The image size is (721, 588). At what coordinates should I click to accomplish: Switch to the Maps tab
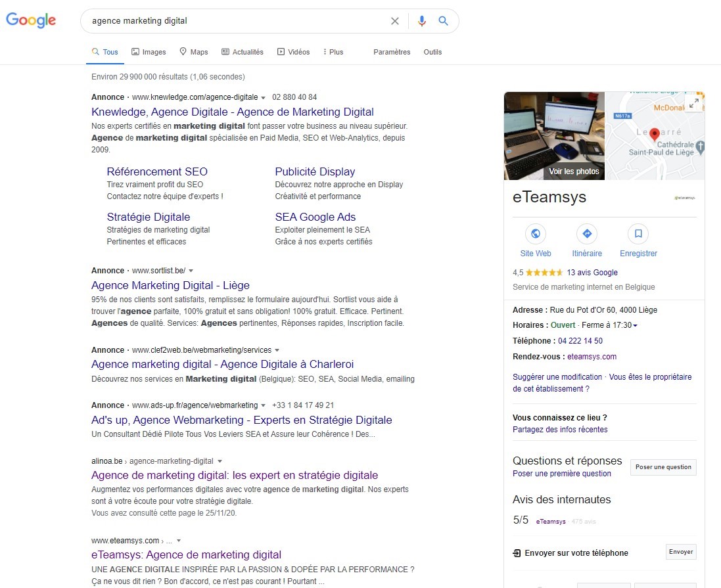[x=194, y=52]
